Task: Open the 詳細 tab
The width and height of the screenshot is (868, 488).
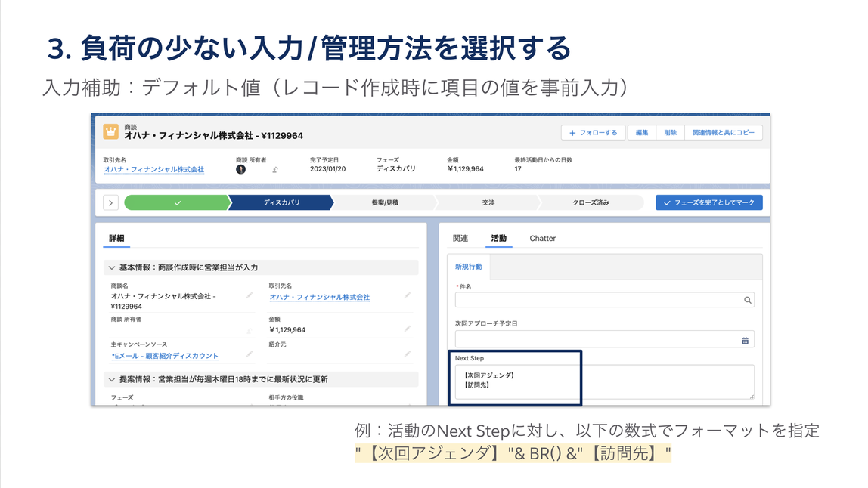Action: [x=116, y=239]
